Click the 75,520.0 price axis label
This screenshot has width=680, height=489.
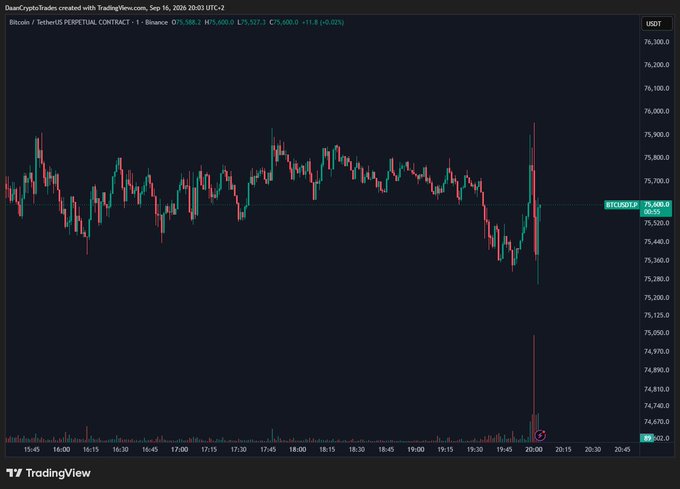coord(656,223)
